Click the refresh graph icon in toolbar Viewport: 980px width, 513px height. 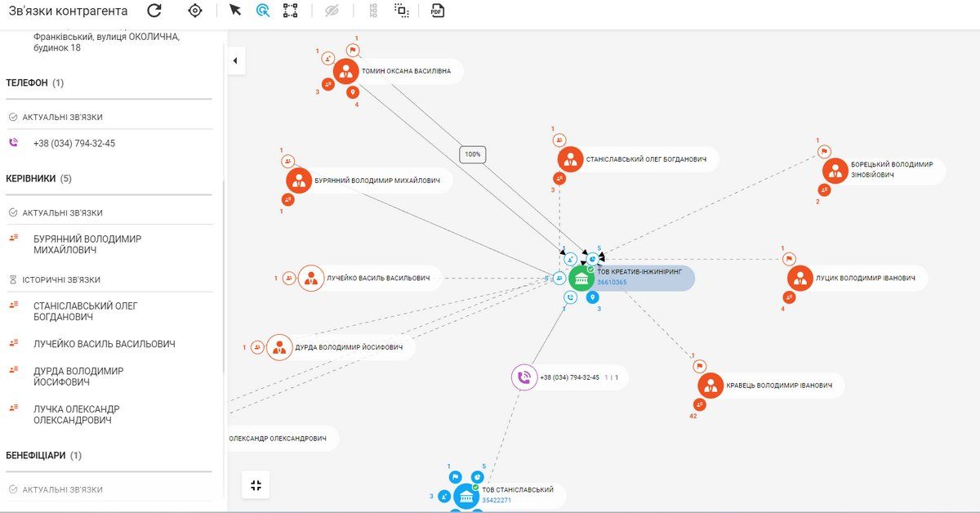[x=154, y=11]
